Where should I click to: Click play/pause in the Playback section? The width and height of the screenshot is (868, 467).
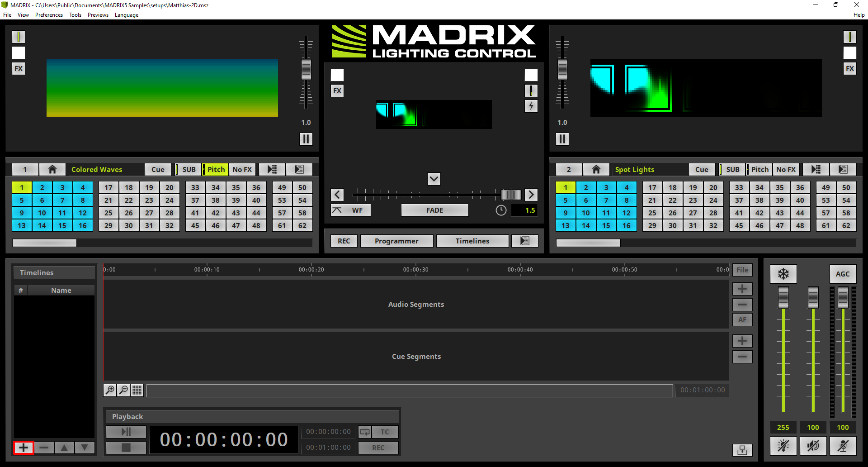126,432
